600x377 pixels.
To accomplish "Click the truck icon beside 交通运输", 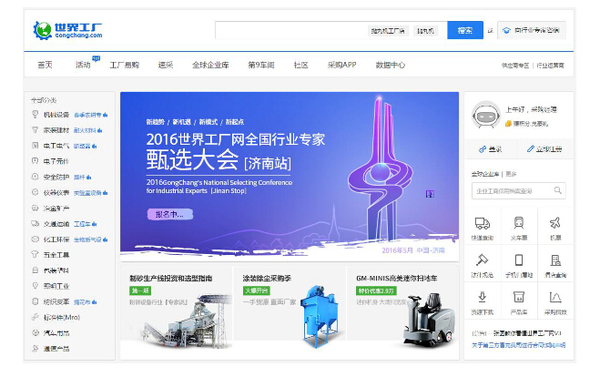I will coord(35,224).
